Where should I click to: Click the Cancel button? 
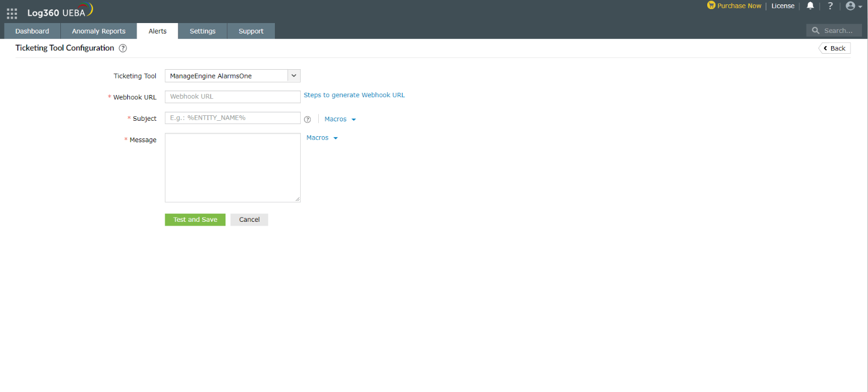point(249,220)
